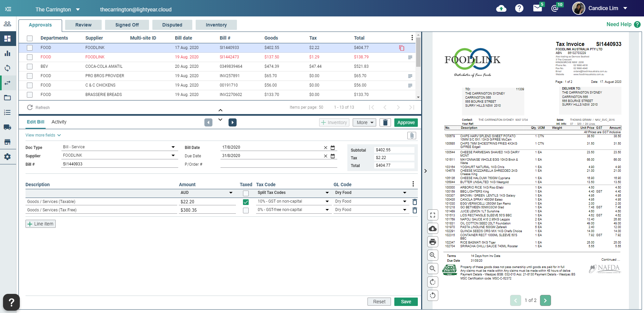
Task: Save the bill changes
Action: (x=406, y=302)
